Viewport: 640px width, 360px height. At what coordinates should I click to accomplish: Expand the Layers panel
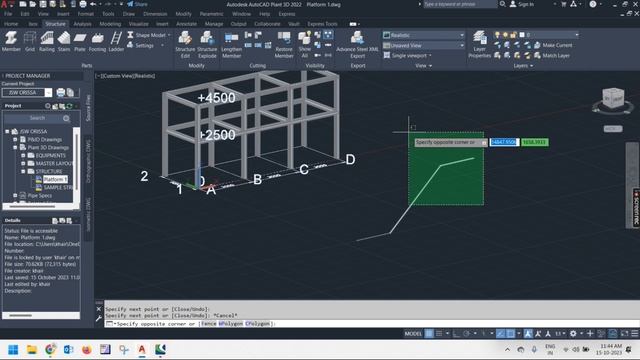523,66
